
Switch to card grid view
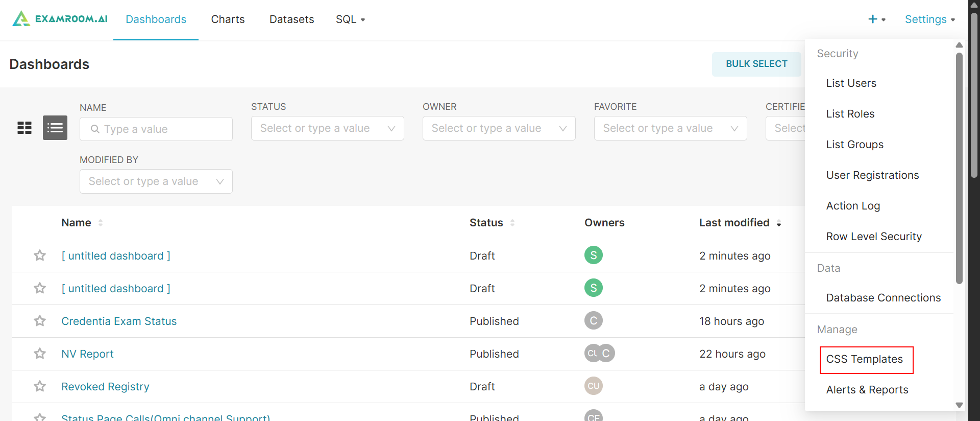pos(24,128)
